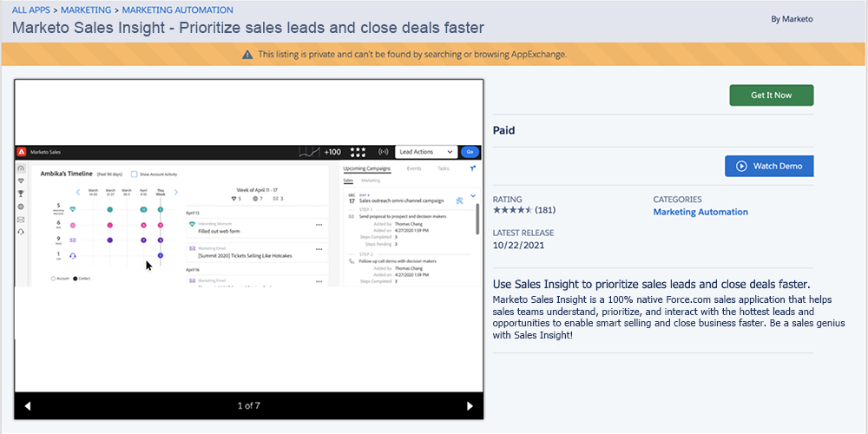Click teal Interesting Moments dot under This Week
Viewport: 868px width, 434px height.
point(161,210)
